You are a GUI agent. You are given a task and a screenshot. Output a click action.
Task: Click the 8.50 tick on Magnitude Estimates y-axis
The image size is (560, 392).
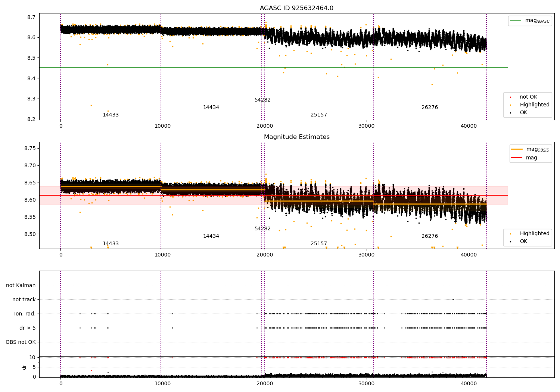coord(30,234)
